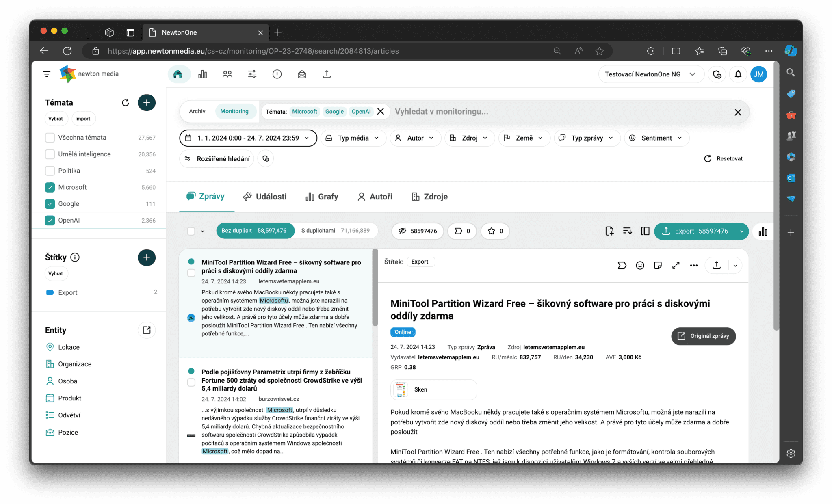This screenshot has width=832, height=504.
Task: Open the home dashboard icon
Action: tap(178, 74)
